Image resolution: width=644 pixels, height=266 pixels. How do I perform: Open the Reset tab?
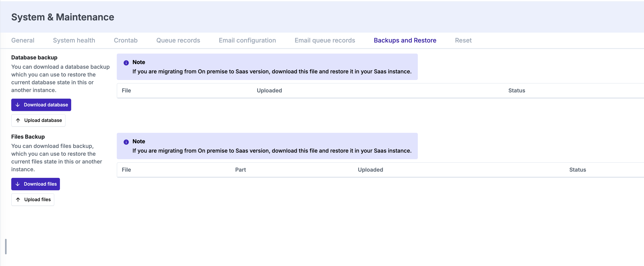[463, 40]
